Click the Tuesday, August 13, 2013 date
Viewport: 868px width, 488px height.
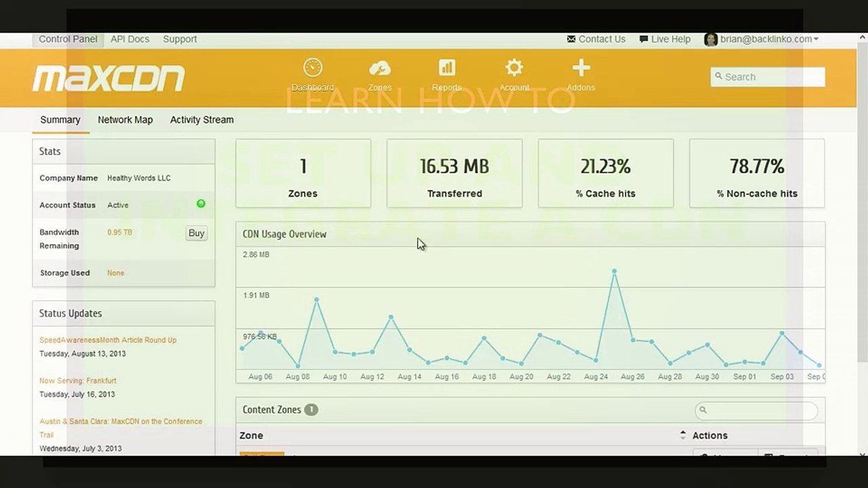click(x=83, y=354)
